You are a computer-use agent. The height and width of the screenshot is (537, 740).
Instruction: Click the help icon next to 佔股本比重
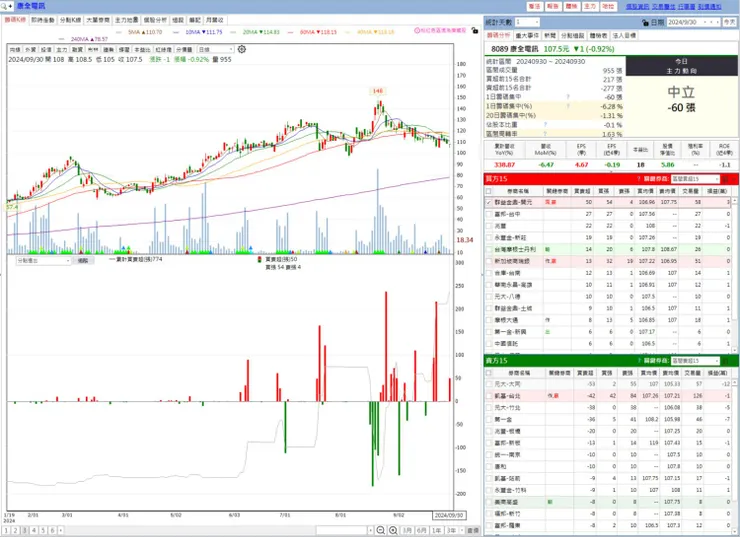(x=545, y=125)
